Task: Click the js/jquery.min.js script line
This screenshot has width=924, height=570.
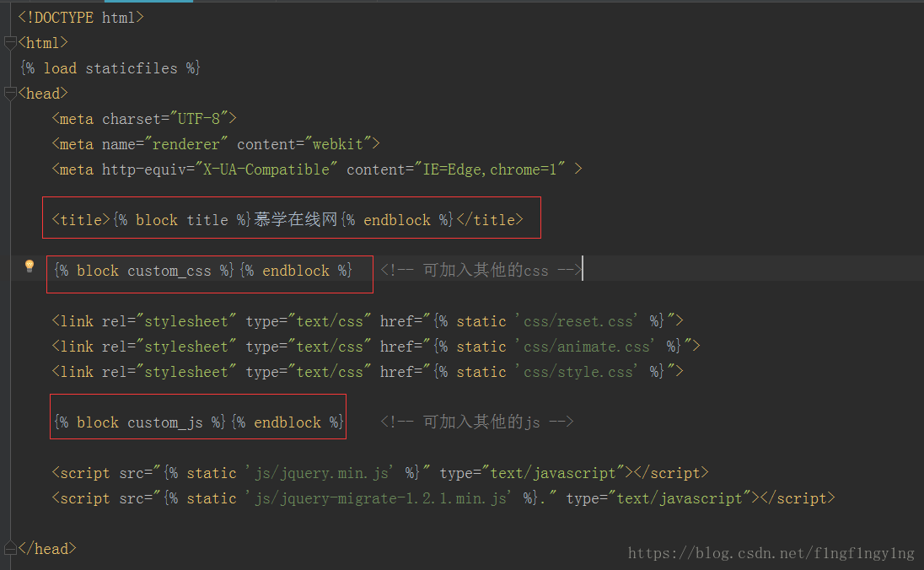Action: 380,473
